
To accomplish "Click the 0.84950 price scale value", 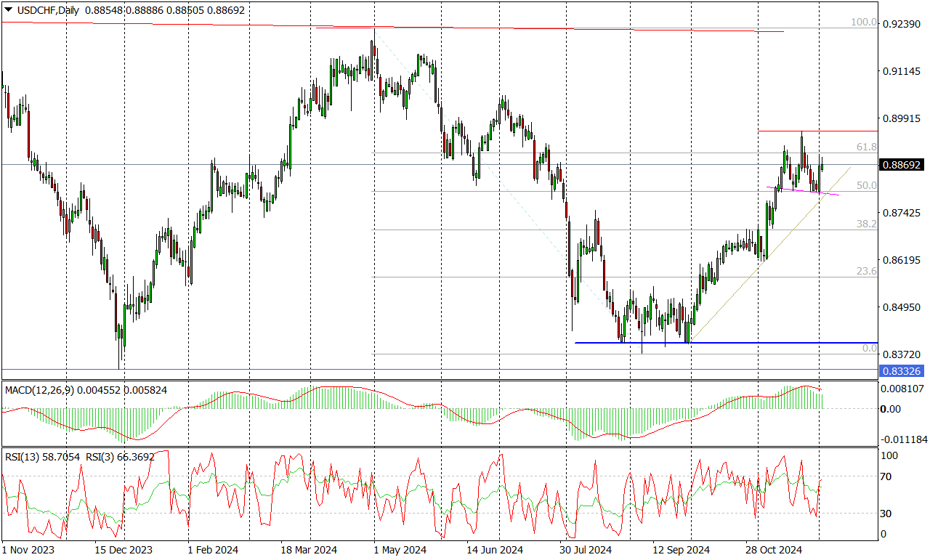I will 902,307.
